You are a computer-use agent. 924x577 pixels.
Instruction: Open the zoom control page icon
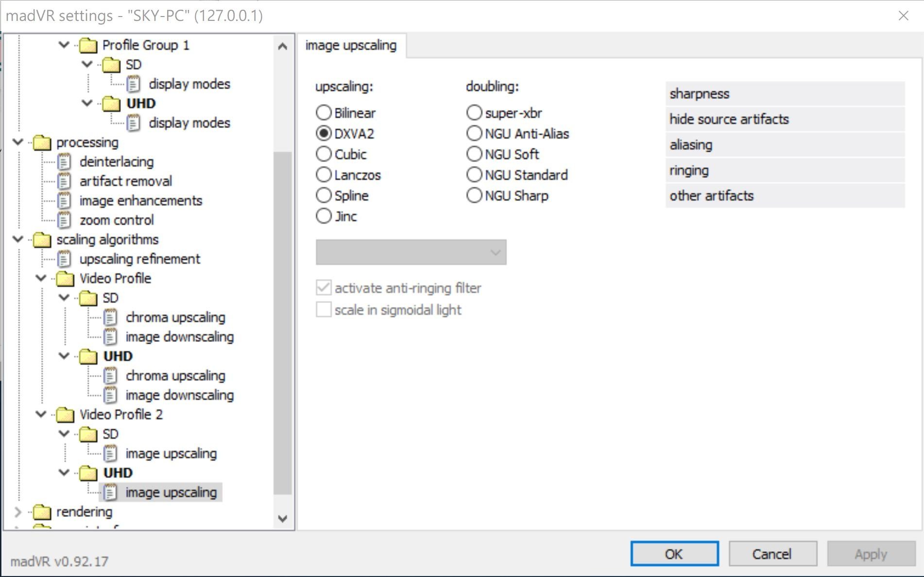pos(64,220)
